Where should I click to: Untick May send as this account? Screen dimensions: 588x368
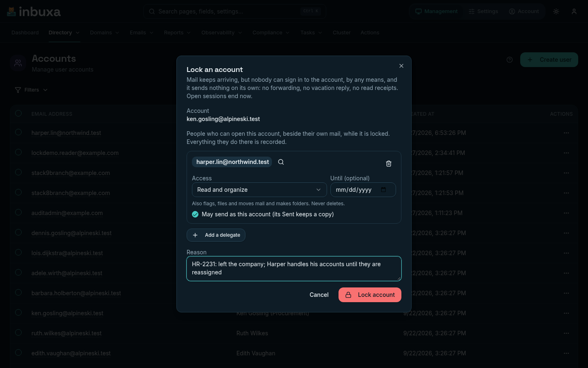tap(195, 214)
